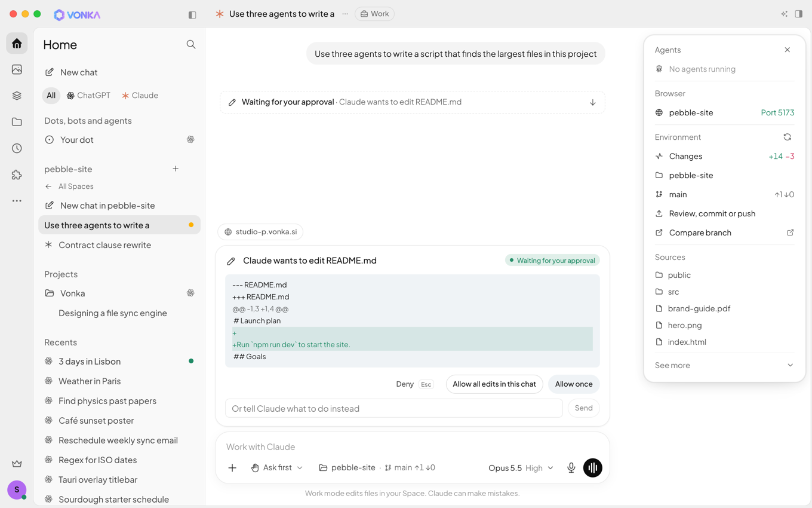The width and height of the screenshot is (812, 508).
Task: Filter chats by Claude
Action: pos(140,95)
